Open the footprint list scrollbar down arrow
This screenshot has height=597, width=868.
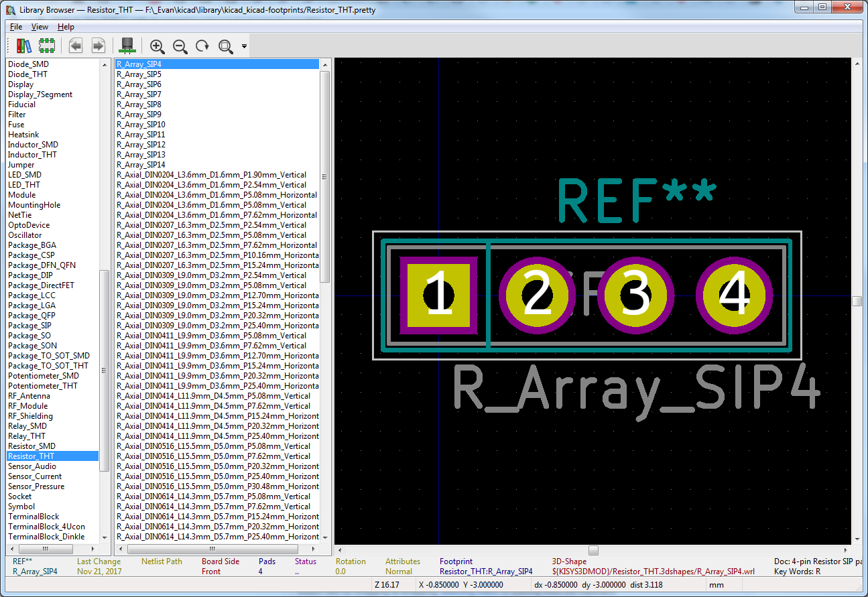point(324,538)
